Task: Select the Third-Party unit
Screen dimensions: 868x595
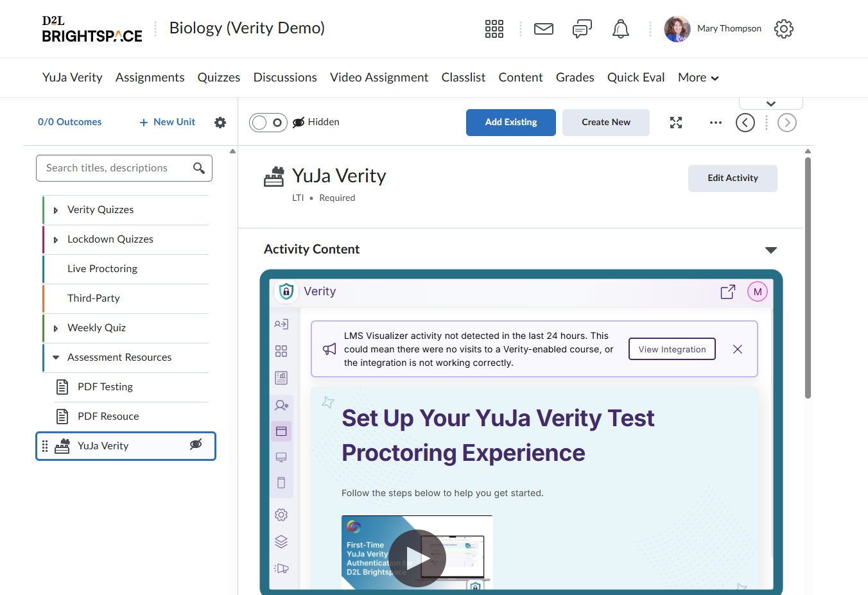Action: pyautogui.click(x=126, y=298)
